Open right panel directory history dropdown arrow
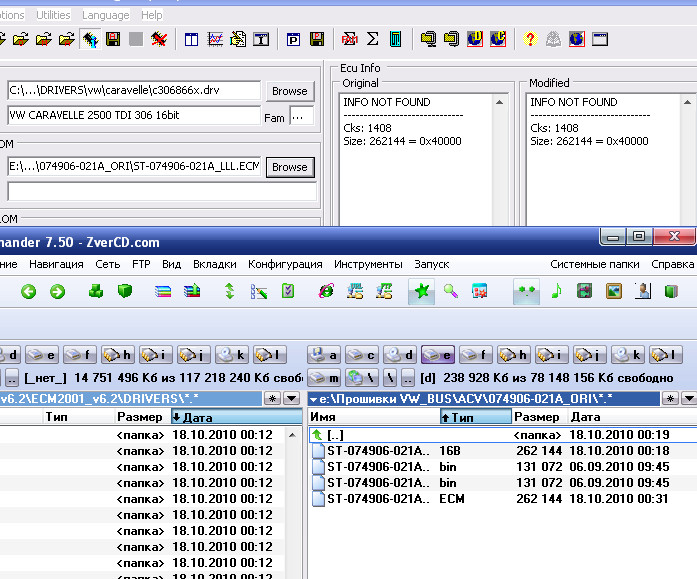The image size is (697, 579). [x=689, y=398]
